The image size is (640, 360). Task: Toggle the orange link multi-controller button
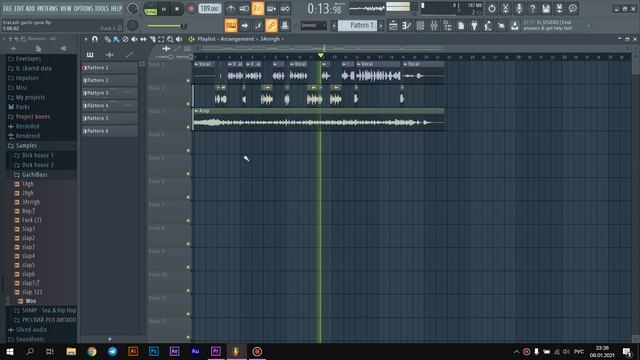[271, 26]
